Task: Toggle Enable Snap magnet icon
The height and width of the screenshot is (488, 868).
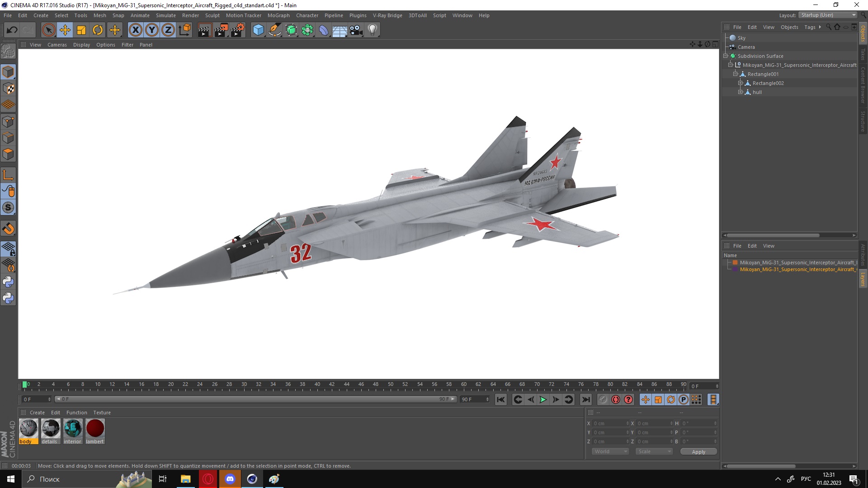Action: point(8,229)
